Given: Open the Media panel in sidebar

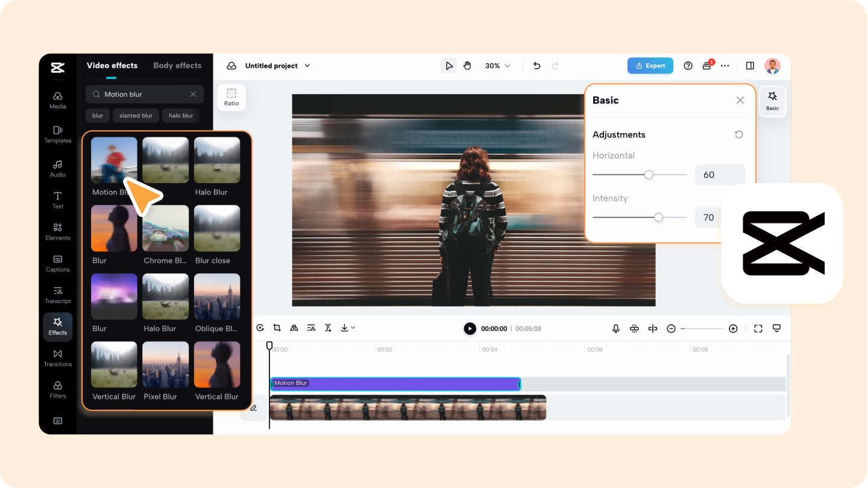Looking at the screenshot, I should click(57, 101).
